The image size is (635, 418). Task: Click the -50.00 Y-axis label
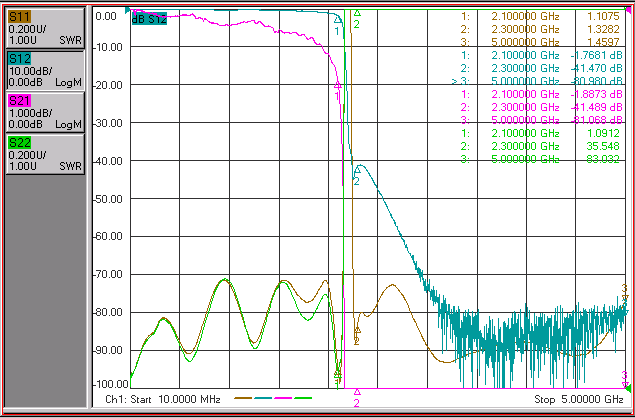pos(107,199)
